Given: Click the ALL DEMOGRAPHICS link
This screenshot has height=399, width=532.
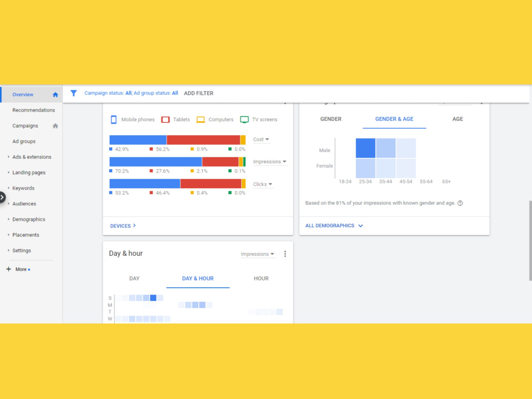Looking at the screenshot, I should pos(330,226).
